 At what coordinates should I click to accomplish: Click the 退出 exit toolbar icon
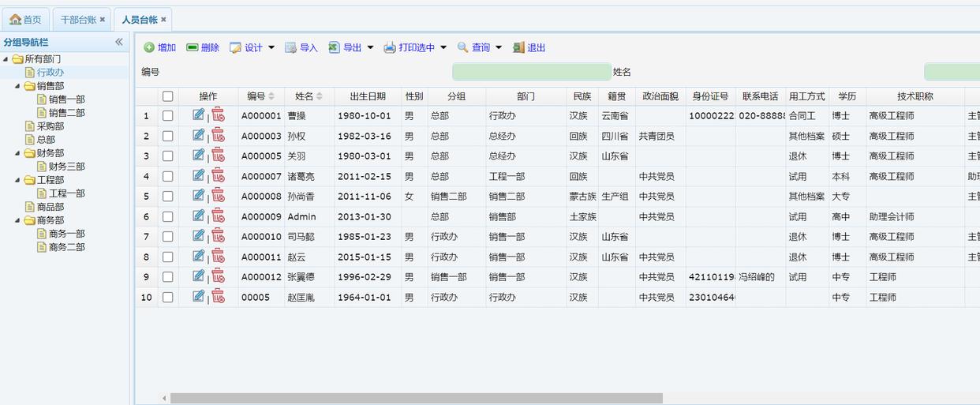point(518,48)
